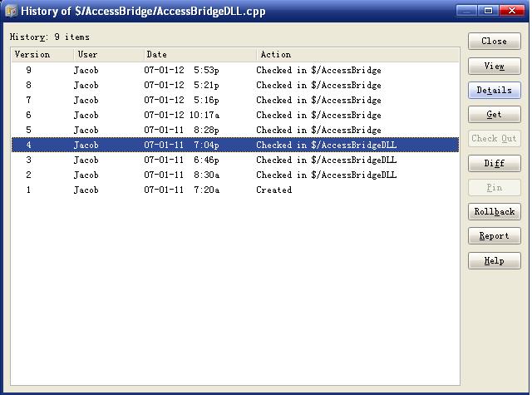Click 'Jacob' user cell in version 7 row

point(86,100)
